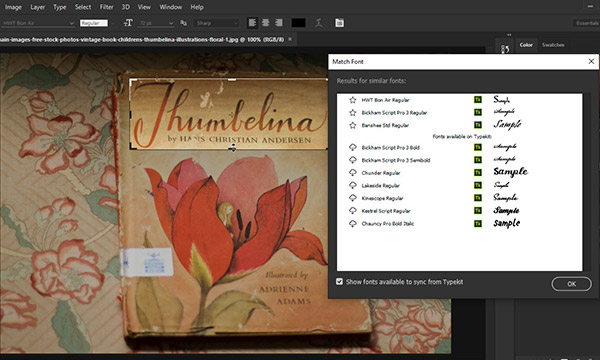This screenshot has width=600, height=360.
Task: Switch to the Color panel tab
Action: pyautogui.click(x=526, y=45)
